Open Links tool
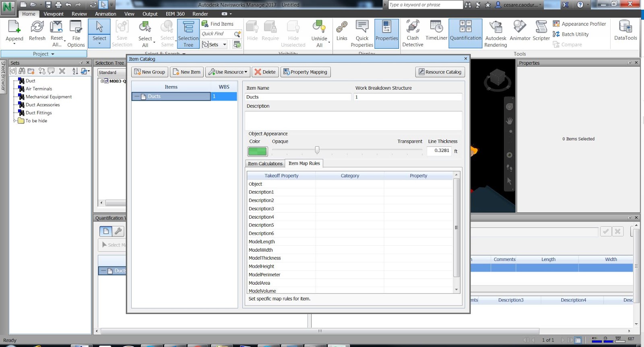Screen dimensions: 644x347 pos(342,31)
